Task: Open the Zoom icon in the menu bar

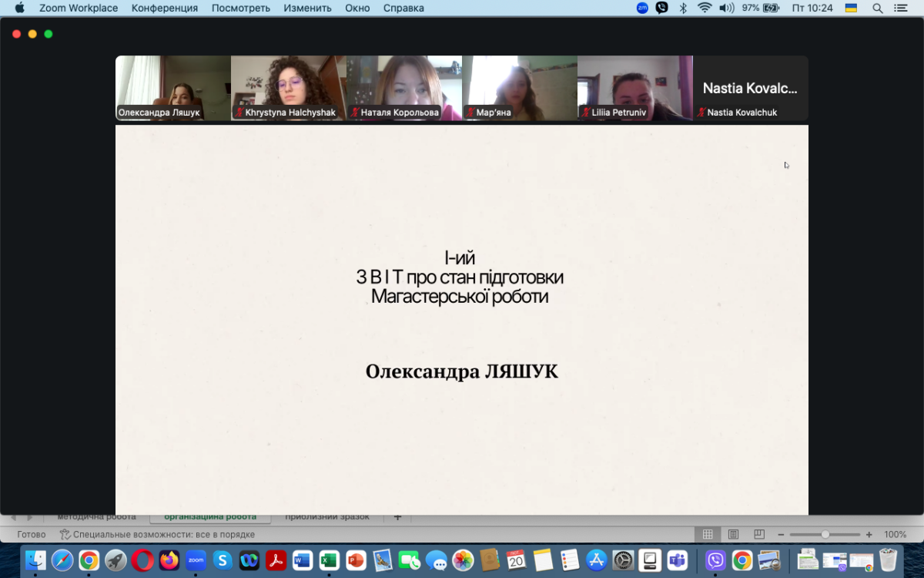Action: 642,8
